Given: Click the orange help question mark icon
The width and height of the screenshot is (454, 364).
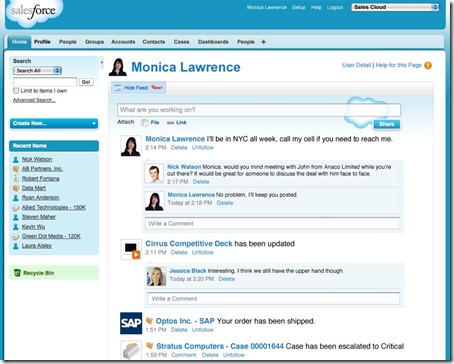Looking at the screenshot, I should click(x=428, y=65).
